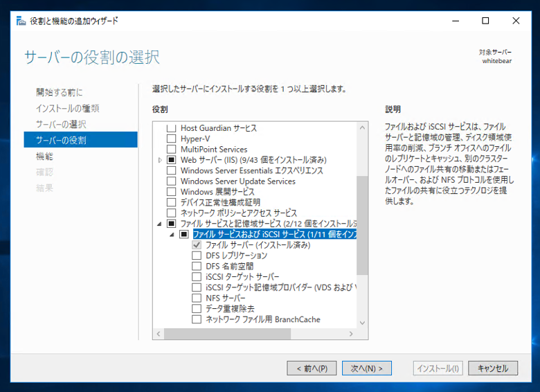Click the 次へ(N) > button
The image size is (540, 392).
(x=367, y=368)
